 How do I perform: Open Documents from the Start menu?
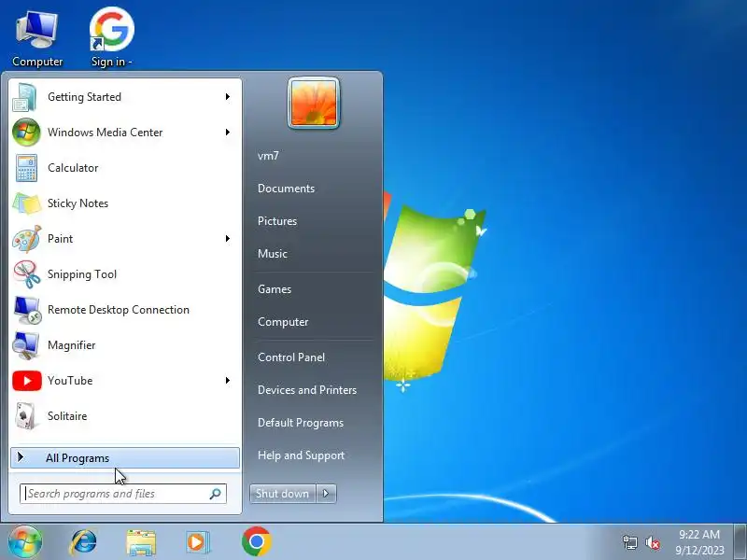287,189
